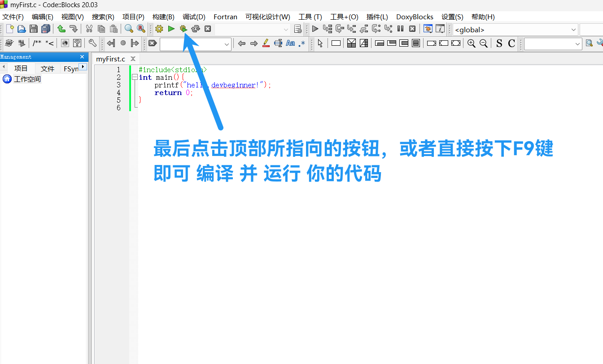Collapse the main() code fold
Screen dimensions: 603x364
[x=135, y=77]
